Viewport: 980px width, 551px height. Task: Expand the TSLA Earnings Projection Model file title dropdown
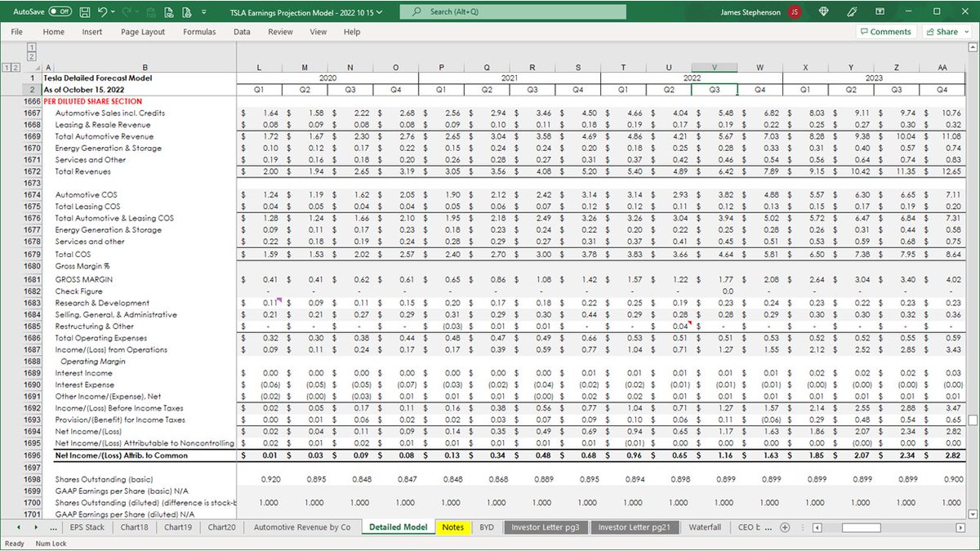(x=380, y=12)
